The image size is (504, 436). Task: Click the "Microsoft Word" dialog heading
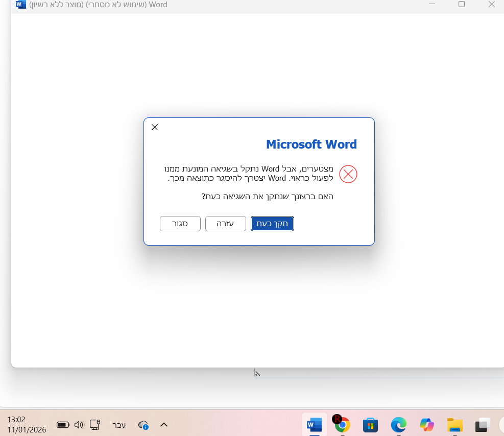tap(311, 144)
